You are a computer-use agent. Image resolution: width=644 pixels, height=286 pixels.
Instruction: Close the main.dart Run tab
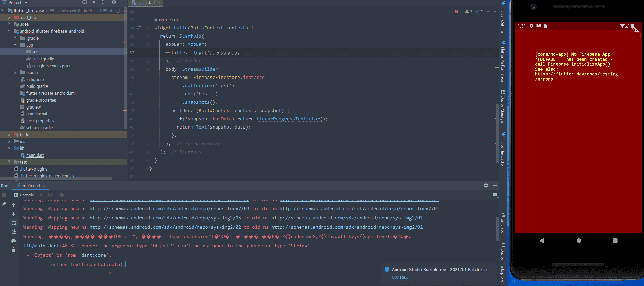click(44, 186)
